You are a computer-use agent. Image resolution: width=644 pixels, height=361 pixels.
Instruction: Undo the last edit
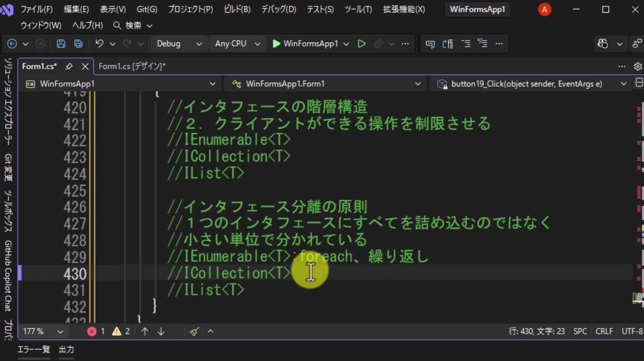click(99, 44)
